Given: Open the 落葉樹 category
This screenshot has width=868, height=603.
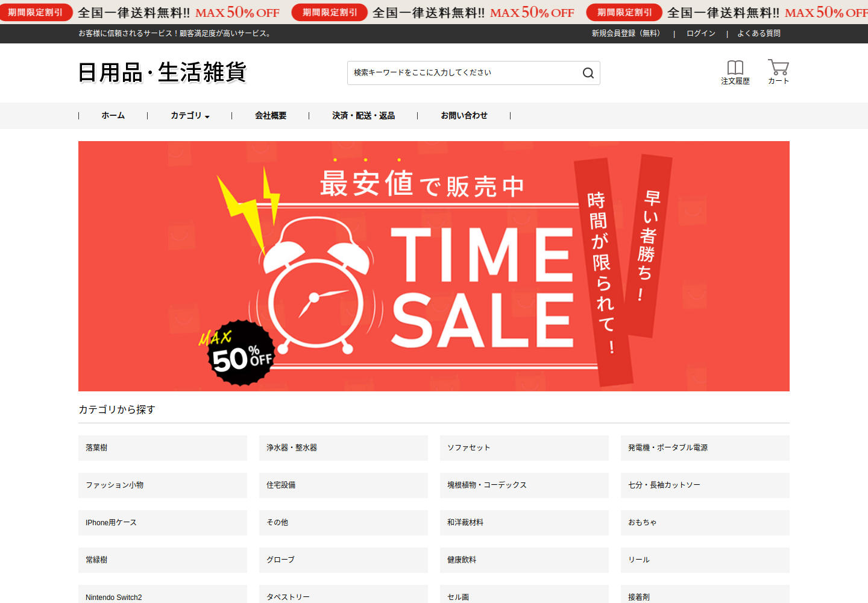Looking at the screenshot, I should pos(163,448).
